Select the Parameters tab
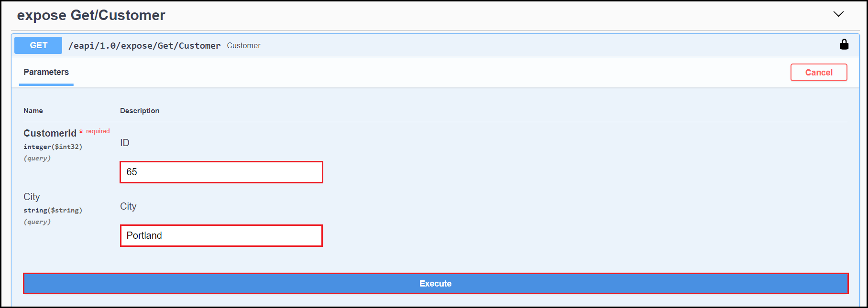 pyautogui.click(x=46, y=72)
